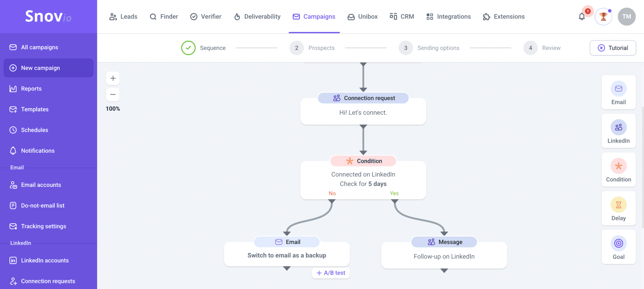Click the Tutorial button
The image size is (644, 289).
coord(613,48)
